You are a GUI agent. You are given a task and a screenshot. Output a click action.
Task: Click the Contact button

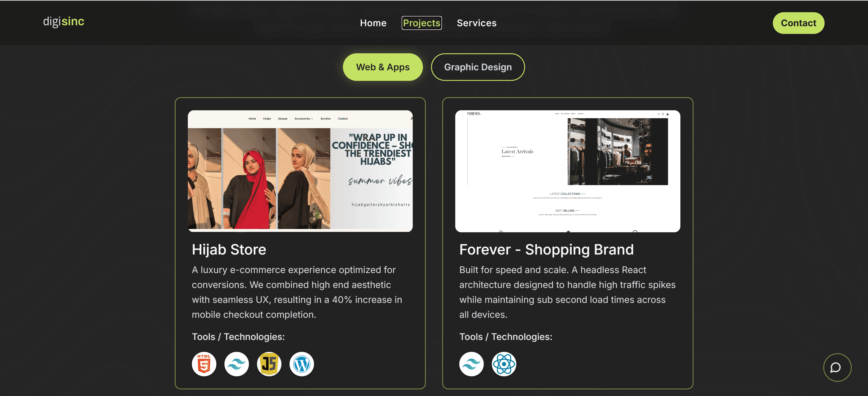pos(798,23)
